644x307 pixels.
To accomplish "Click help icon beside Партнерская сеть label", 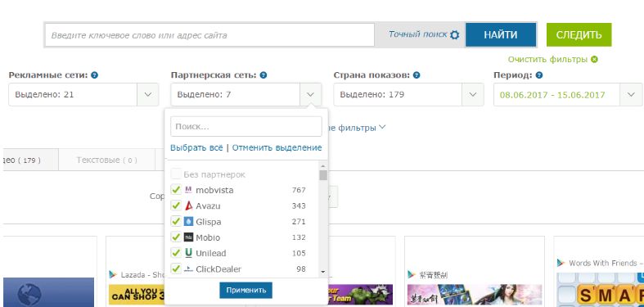I will tap(263, 75).
